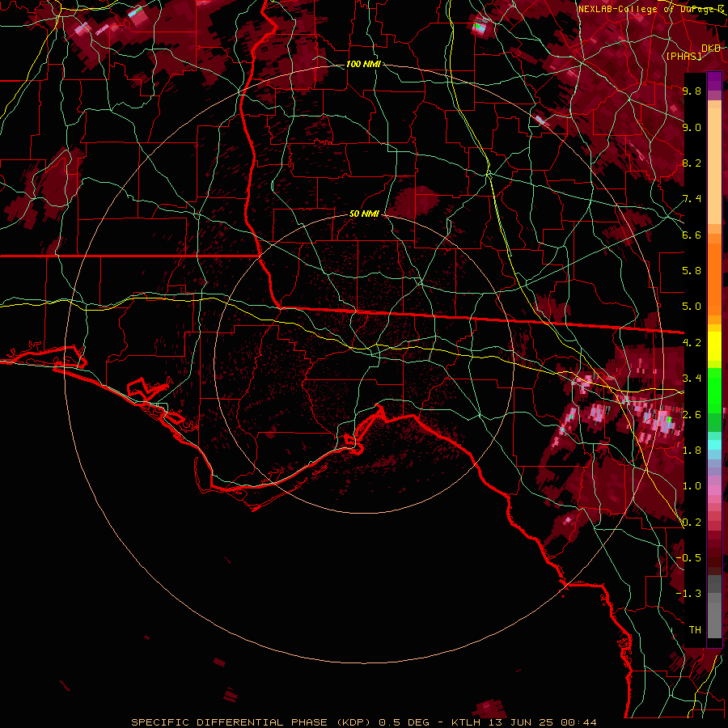This screenshot has height=728, width=728.
Task: Pick the yellow segment of the color bar
Action: click(714, 346)
